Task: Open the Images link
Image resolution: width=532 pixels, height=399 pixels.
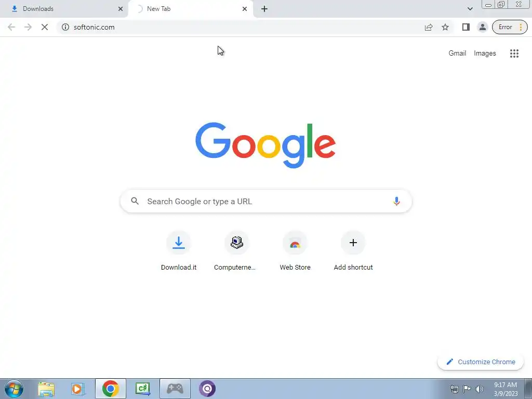Action: click(485, 54)
